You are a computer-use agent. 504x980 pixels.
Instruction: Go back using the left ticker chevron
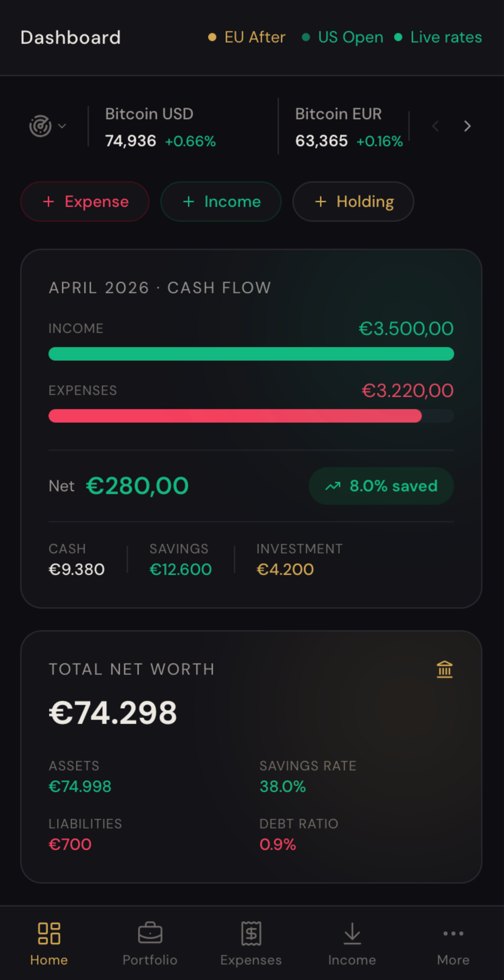point(436,126)
